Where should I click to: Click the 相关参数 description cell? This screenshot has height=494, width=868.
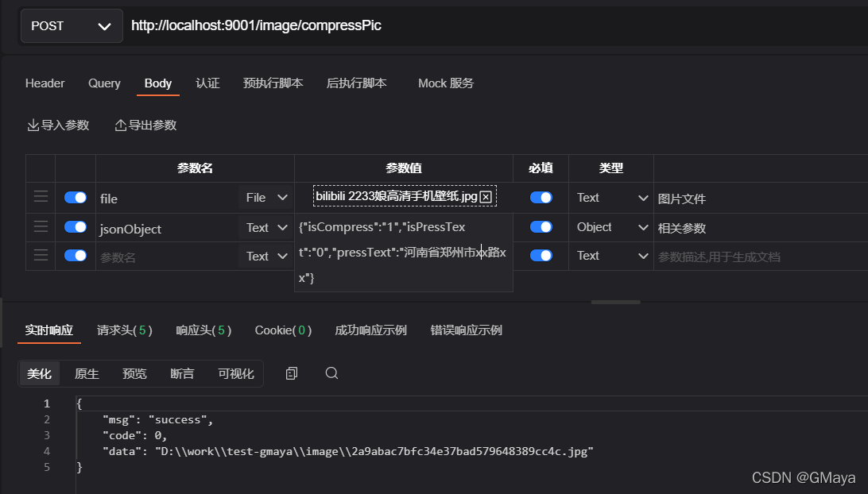point(761,228)
